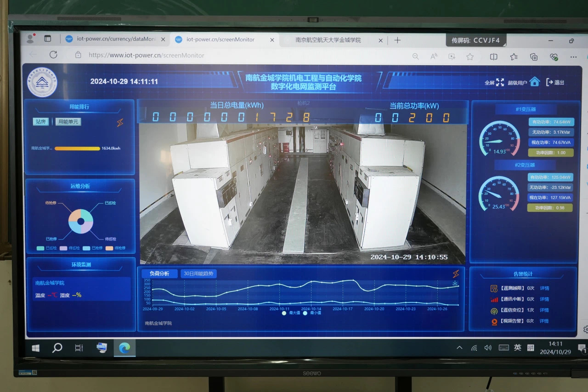Screen dimensions: 588x392
Task: Open browser collections icon
Action: [x=534, y=57]
